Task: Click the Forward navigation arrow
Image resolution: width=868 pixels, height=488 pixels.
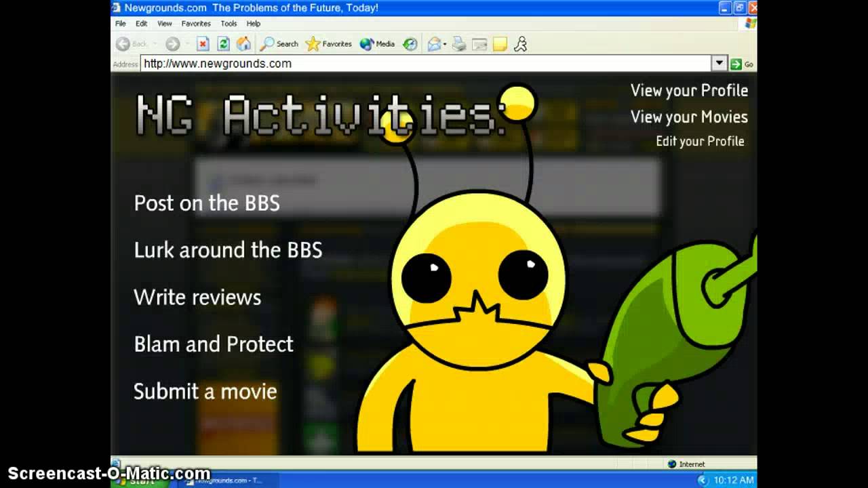Action: click(x=173, y=44)
